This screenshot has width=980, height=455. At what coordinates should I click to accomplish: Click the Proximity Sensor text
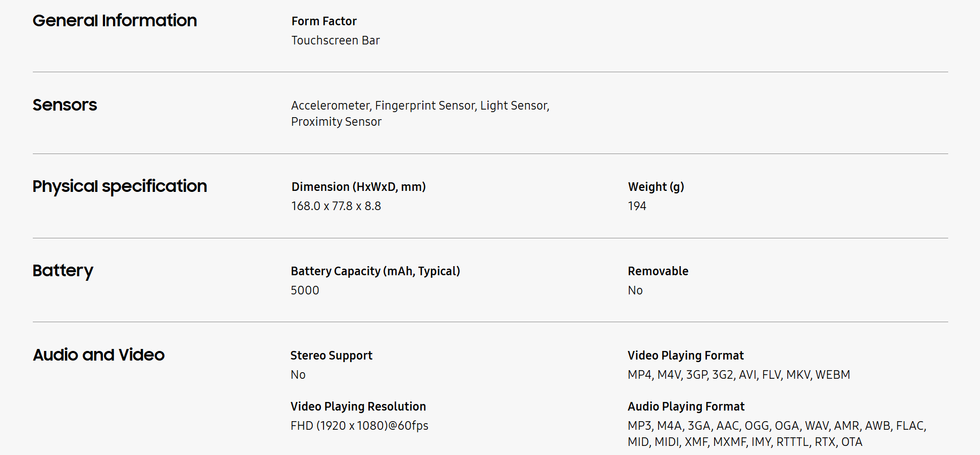(x=336, y=122)
